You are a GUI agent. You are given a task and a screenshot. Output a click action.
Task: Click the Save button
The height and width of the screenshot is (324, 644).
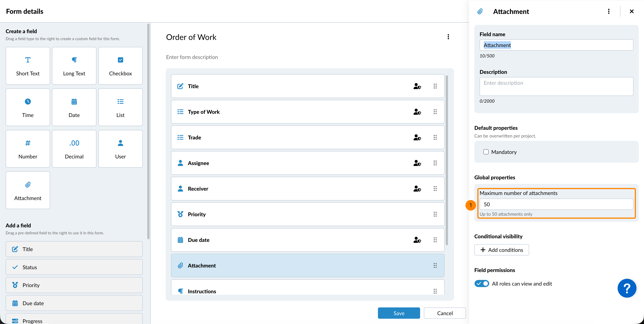(x=399, y=313)
